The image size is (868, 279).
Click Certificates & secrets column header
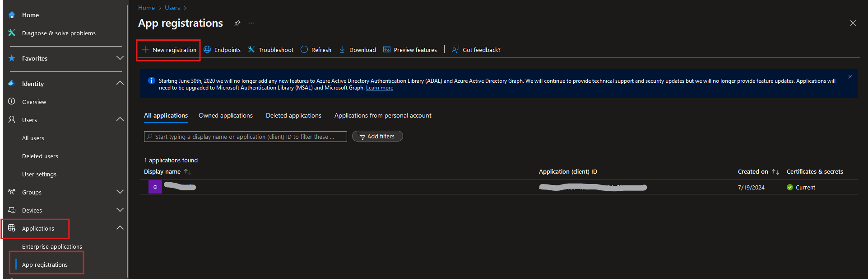click(815, 171)
